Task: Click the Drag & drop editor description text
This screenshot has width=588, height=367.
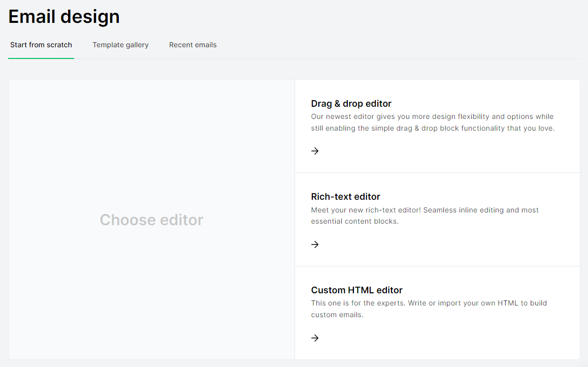Action: click(x=432, y=123)
